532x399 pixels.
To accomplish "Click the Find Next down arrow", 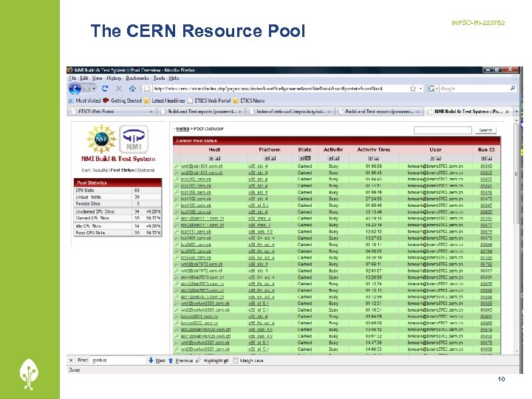I will (151, 361).
